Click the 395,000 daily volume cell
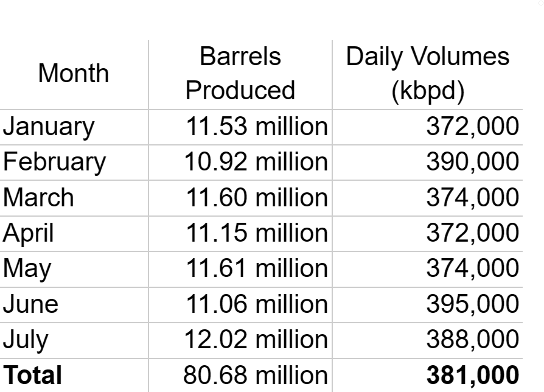The width and height of the screenshot is (544, 392). pyautogui.click(x=427, y=305)
